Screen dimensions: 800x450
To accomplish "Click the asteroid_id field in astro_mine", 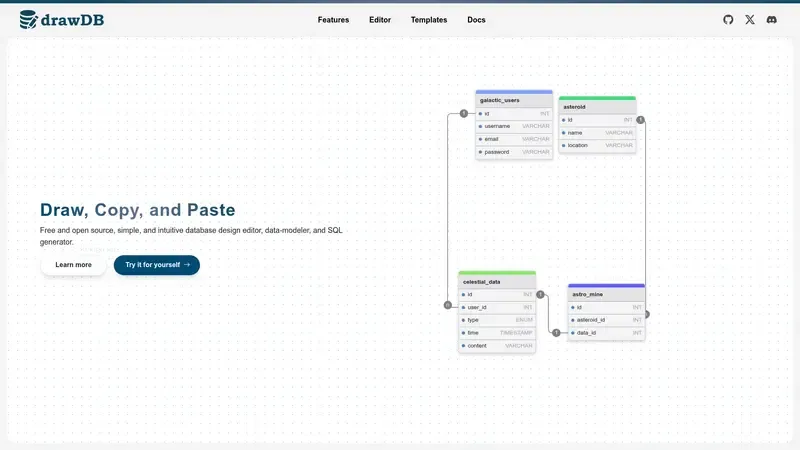I will point(607,320).
